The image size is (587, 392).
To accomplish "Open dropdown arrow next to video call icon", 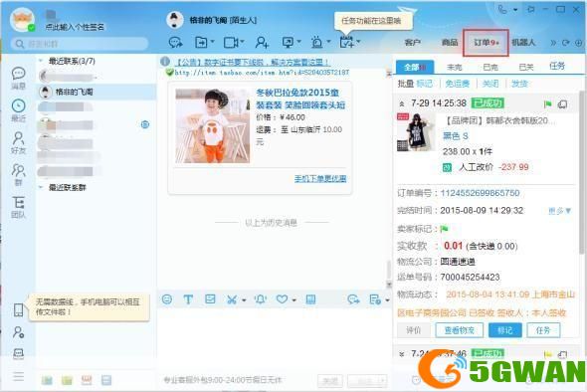I will (x=242, y=41).
